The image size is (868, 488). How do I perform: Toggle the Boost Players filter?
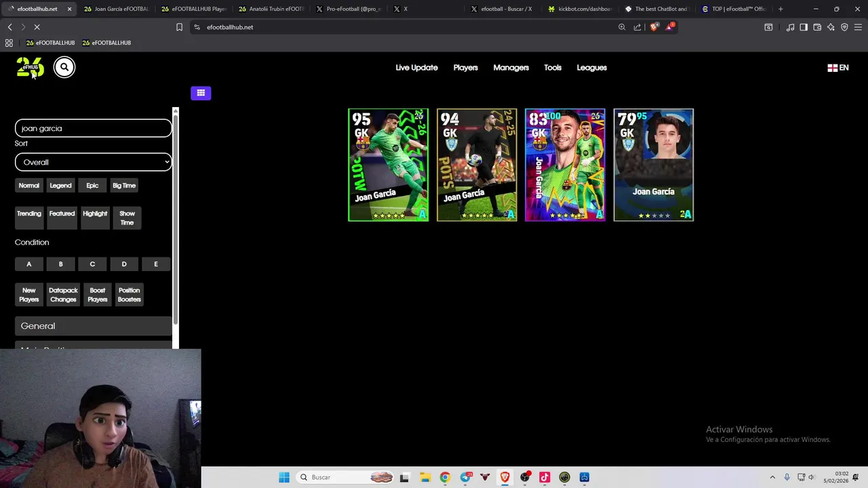coord(98,295)
